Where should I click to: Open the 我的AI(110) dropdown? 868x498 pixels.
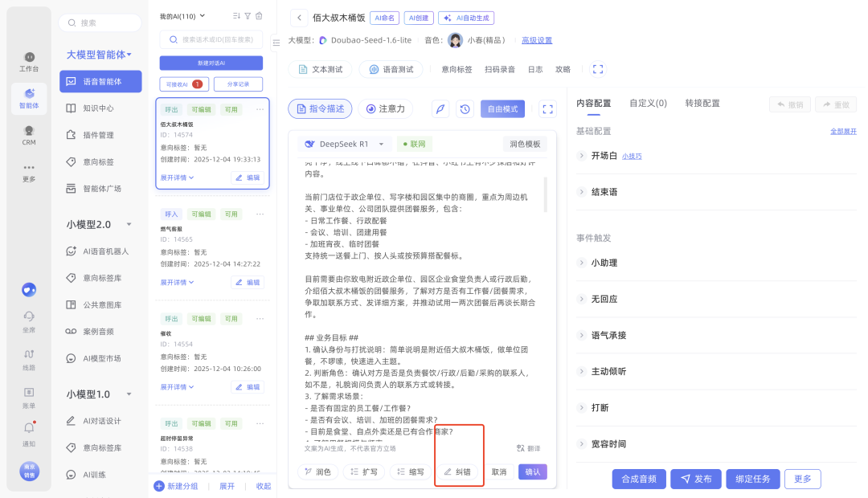pos(182,16)
